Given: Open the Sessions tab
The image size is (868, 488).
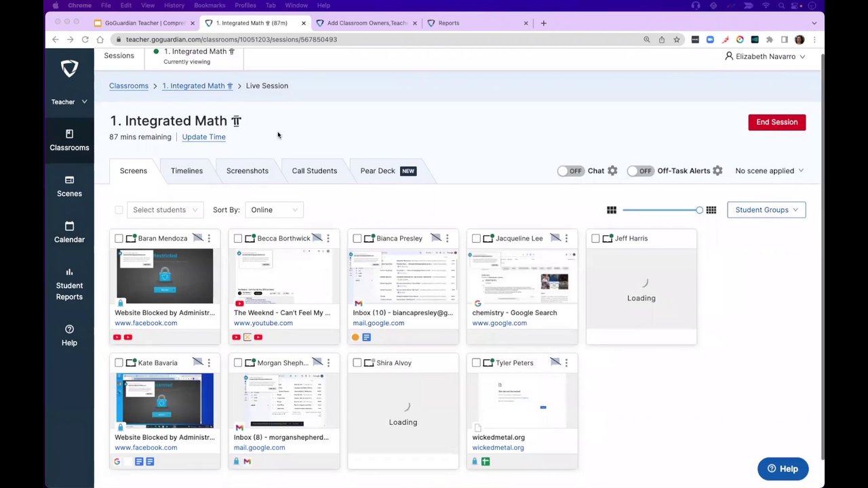Looking at the screenshot, I should (119, 56).
